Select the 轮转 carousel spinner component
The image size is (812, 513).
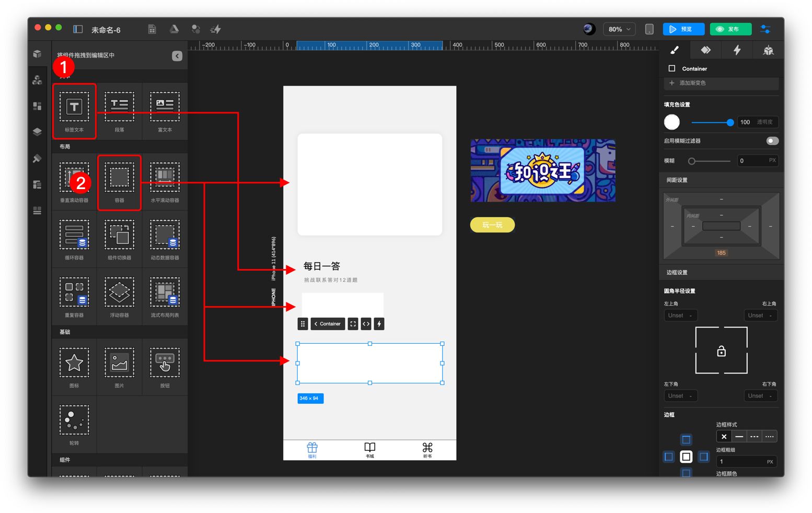coord(74,425)
